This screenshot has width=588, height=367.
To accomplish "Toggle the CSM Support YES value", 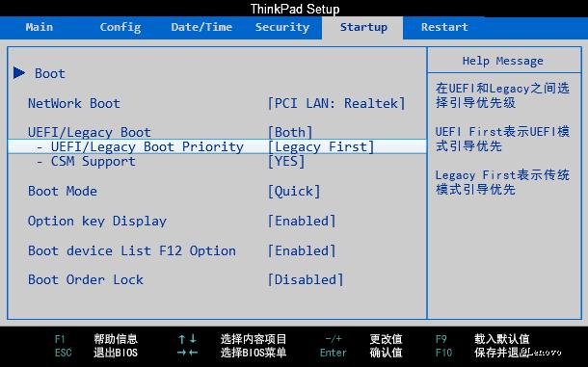I will [286, 162].
